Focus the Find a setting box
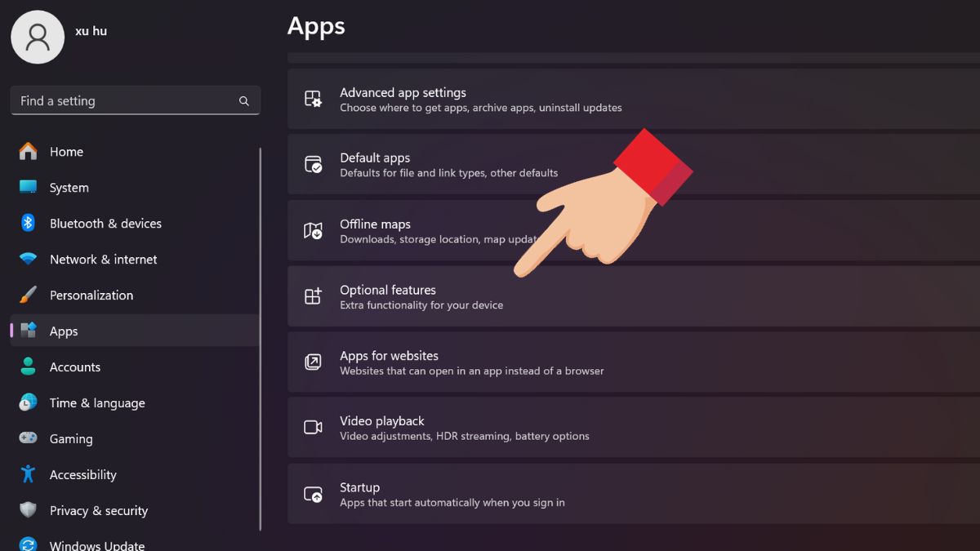Screen dimensions: 980x551 coord(136,100)
